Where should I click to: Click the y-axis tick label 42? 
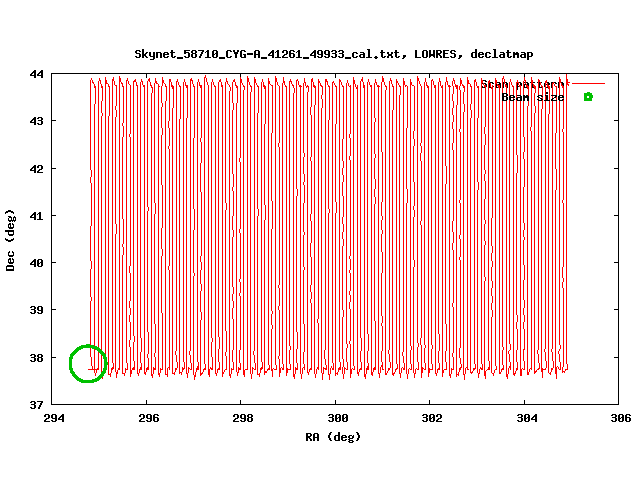(36, 169)
